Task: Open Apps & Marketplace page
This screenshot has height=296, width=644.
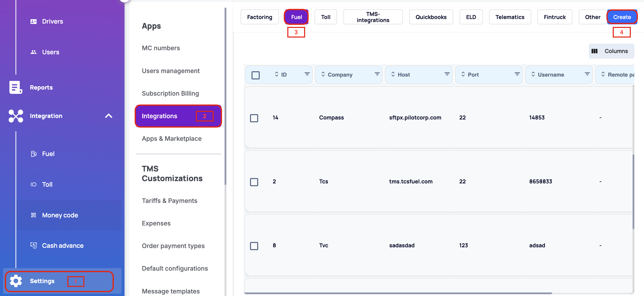Action: (x=171, y=138)
